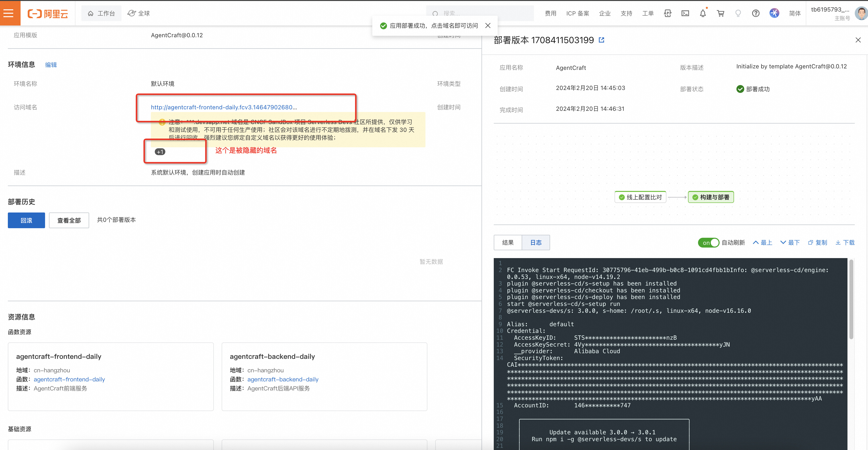The height and width of the screenshot is (450, 868).
Task: Close the deployment version panel
Action: (x=858, y=40)
